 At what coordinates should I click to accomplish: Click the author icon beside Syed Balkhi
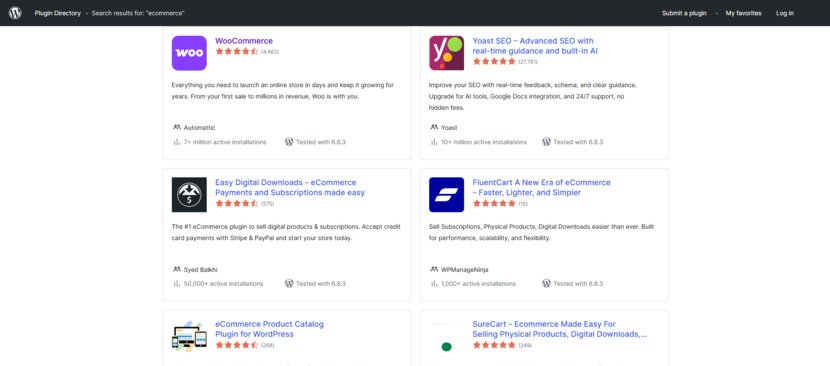(x=177, y=269)
